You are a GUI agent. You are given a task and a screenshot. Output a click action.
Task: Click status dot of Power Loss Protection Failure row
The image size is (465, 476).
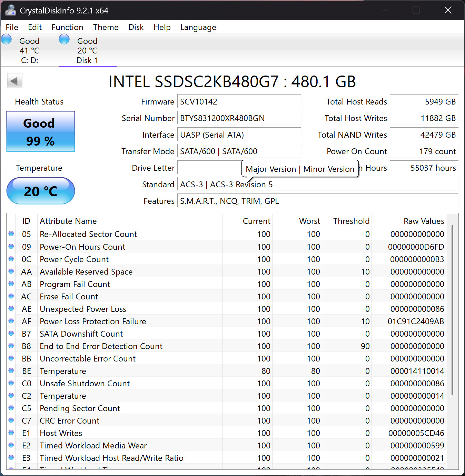click(x=11, y=321)
